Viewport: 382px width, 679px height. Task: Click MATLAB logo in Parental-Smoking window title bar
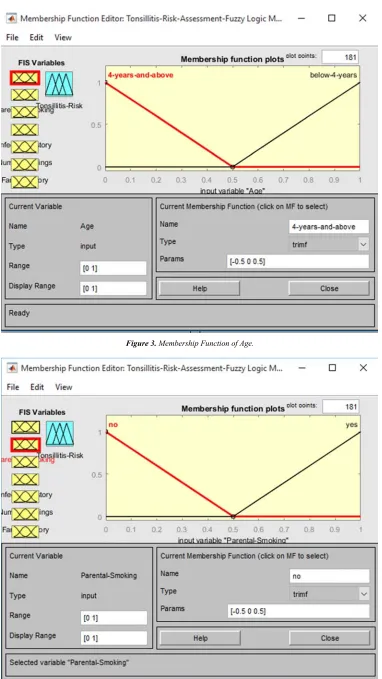(12, 368)
